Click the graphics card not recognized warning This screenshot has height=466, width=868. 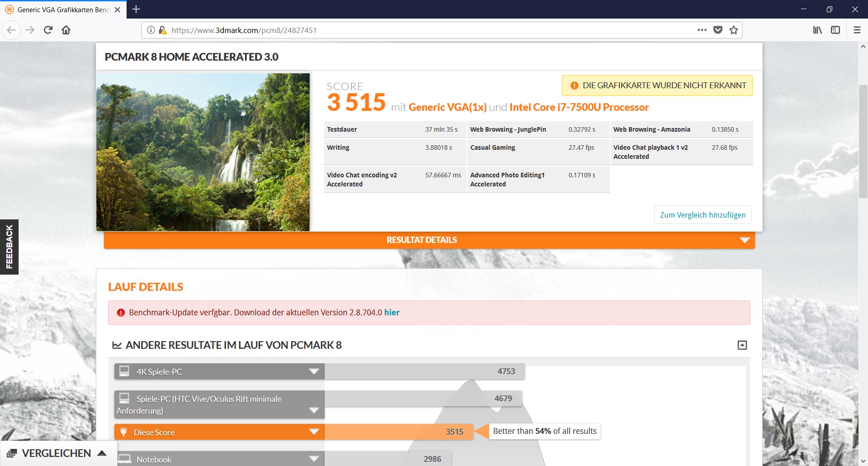[657, 86]
